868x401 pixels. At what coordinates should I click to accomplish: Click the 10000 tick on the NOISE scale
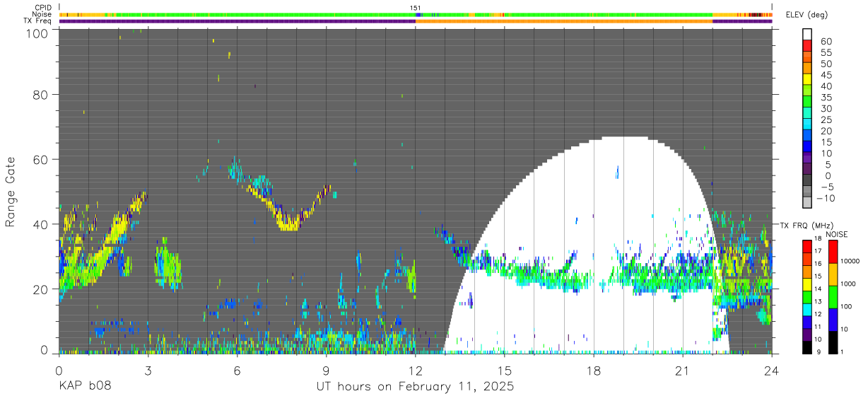pos(849,261)
